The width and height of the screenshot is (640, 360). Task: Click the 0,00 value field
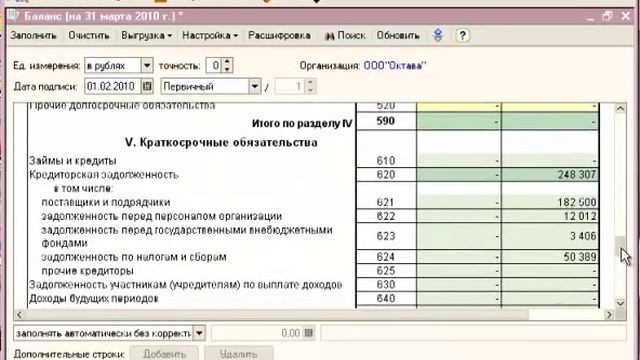point(257,333)
